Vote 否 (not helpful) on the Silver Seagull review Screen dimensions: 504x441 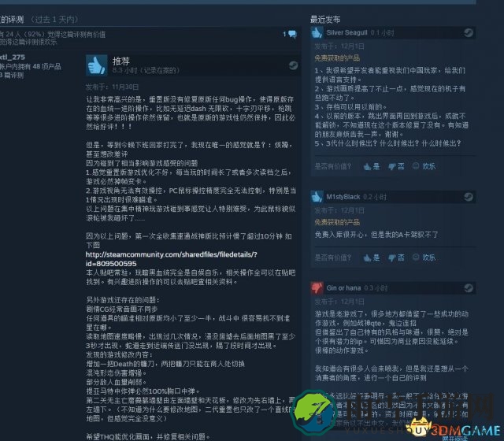[x=396, y=166]
